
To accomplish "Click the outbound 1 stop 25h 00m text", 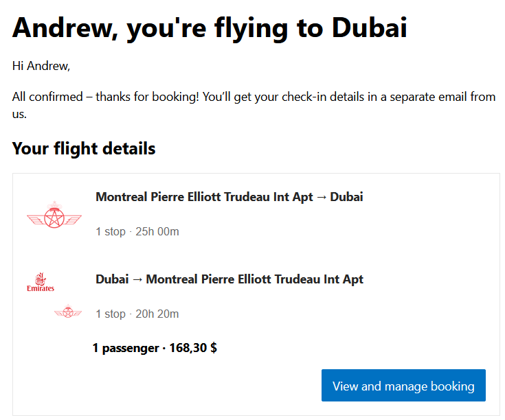I will 137,231.
